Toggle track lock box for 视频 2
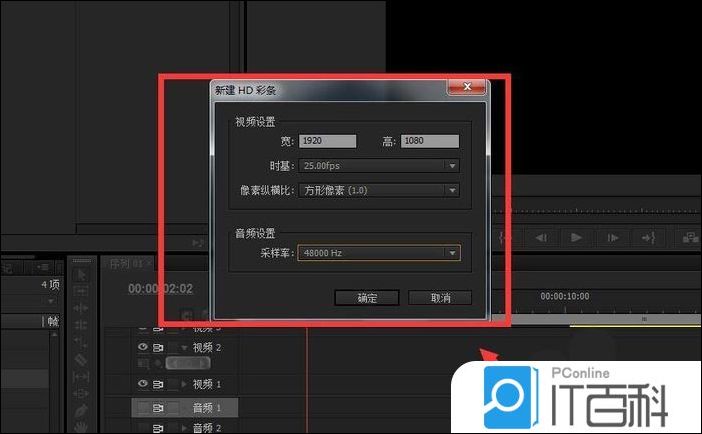Screen dimensions: 702x434 click(x=173, y=348)
